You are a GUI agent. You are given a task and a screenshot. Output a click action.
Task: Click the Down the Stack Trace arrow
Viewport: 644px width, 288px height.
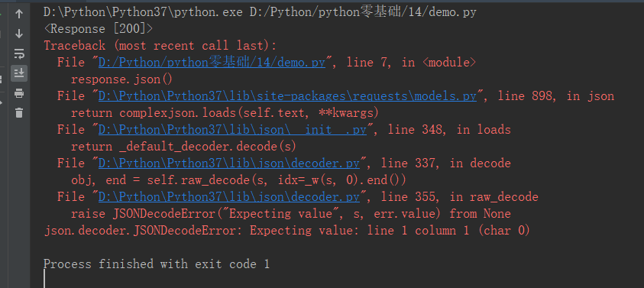tap(19, 34)
